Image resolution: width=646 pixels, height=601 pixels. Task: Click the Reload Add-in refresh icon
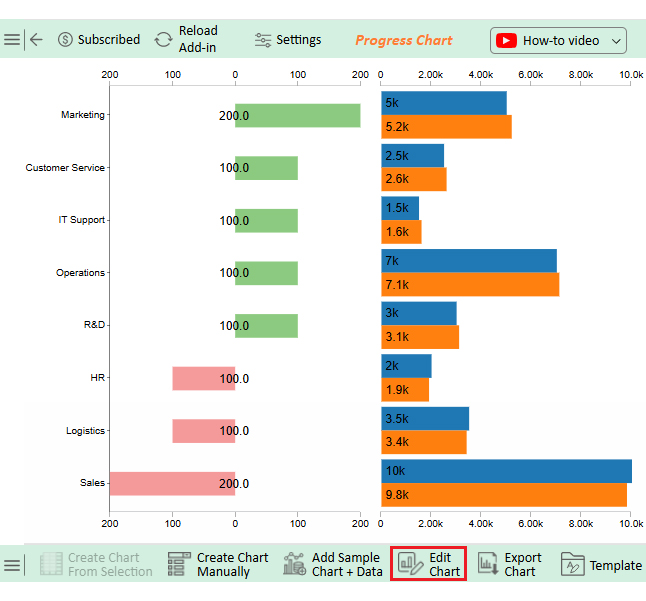[x=163, y=40]
